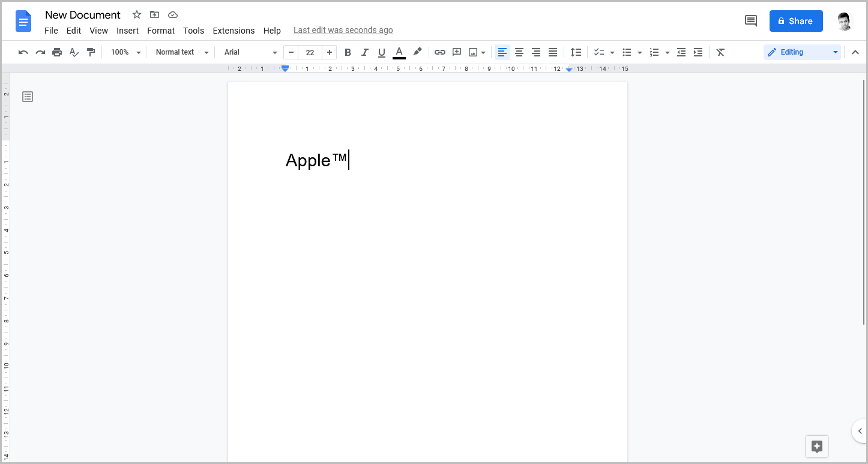The image size is (868, 464).
Task: Open the Arial font dropdown
Action: coord(250,52)
